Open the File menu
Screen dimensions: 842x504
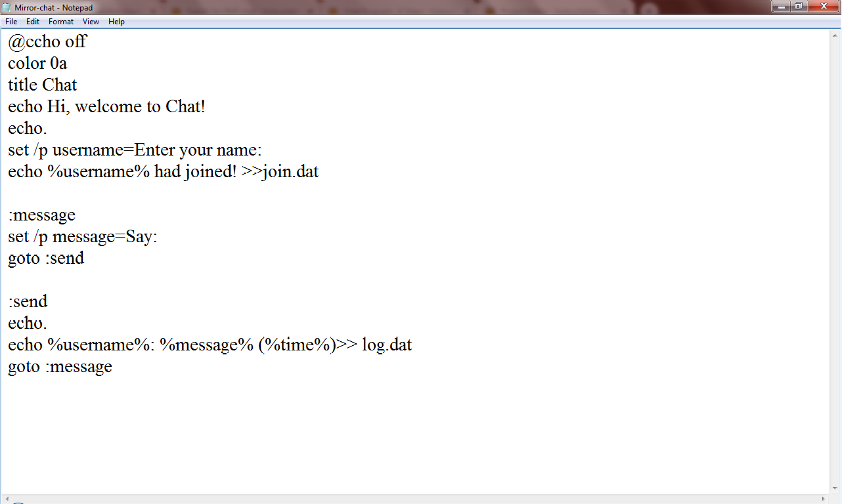11,21
